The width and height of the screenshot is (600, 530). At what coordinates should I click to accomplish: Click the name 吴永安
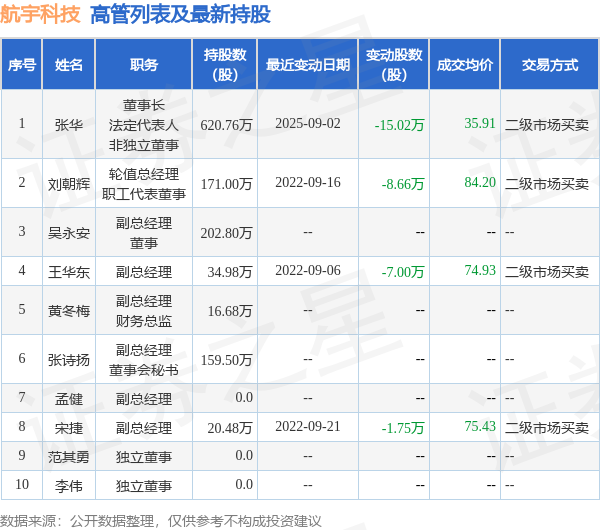click(69, 233)
